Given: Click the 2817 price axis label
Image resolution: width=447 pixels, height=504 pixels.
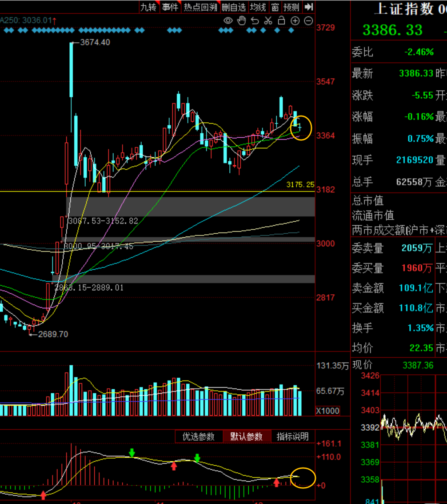Looking at the screenshot, I should (326, 298).
